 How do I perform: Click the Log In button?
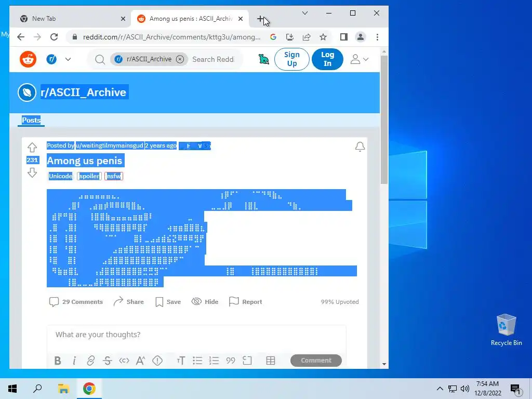point(327,59)
